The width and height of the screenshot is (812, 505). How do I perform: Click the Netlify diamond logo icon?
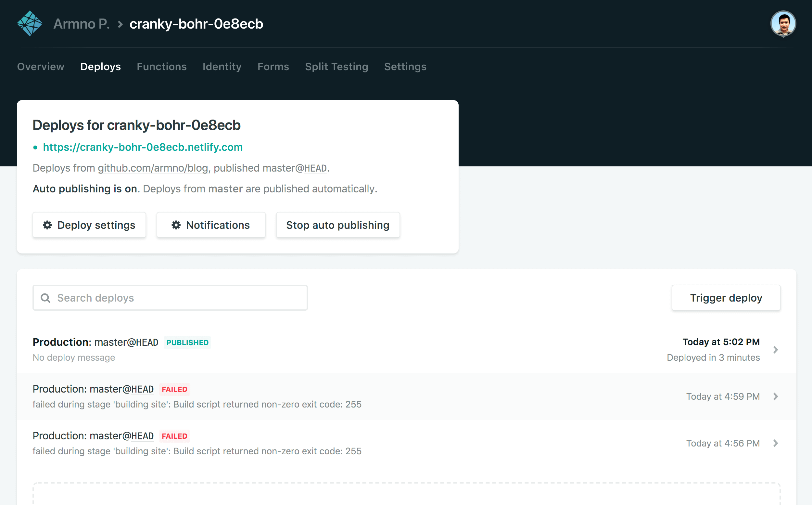point(29,23)
